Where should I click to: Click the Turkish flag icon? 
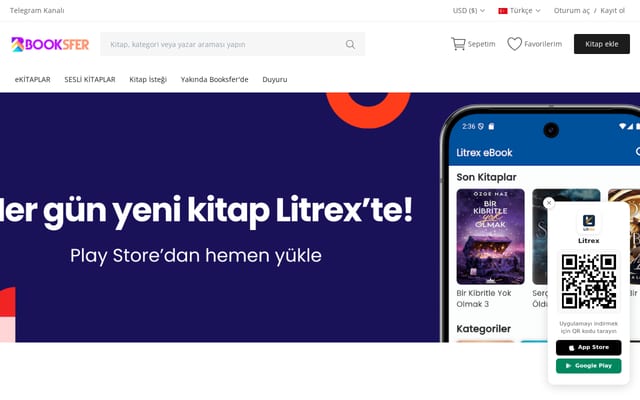point(502,11)
